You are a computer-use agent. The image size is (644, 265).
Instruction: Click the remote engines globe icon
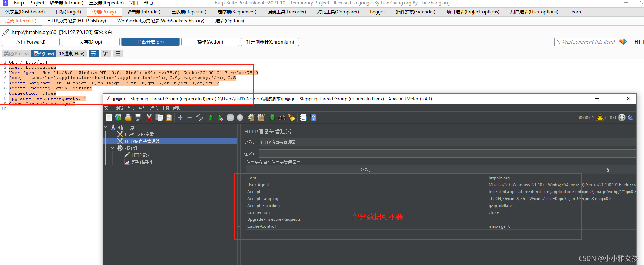(622, 117)
